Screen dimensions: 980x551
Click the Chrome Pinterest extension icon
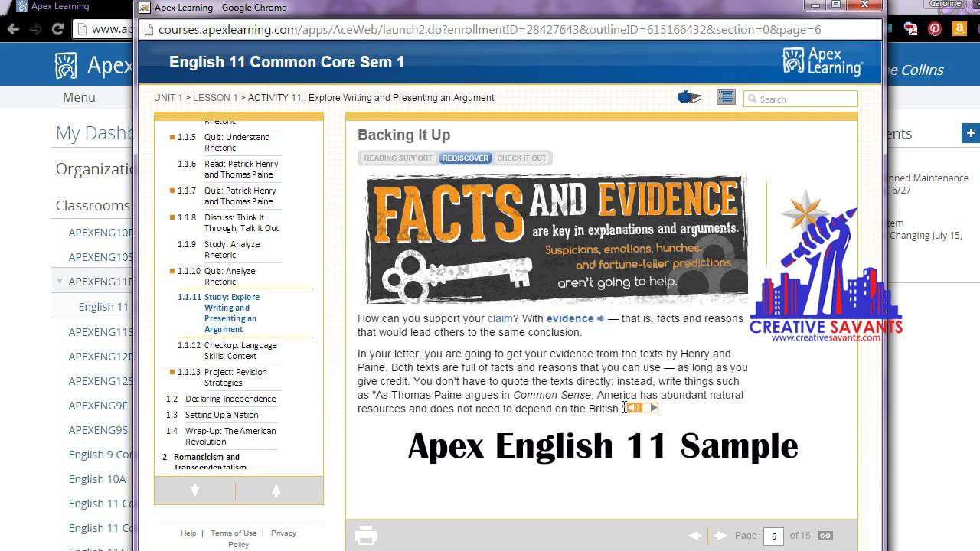coord(934,28)
